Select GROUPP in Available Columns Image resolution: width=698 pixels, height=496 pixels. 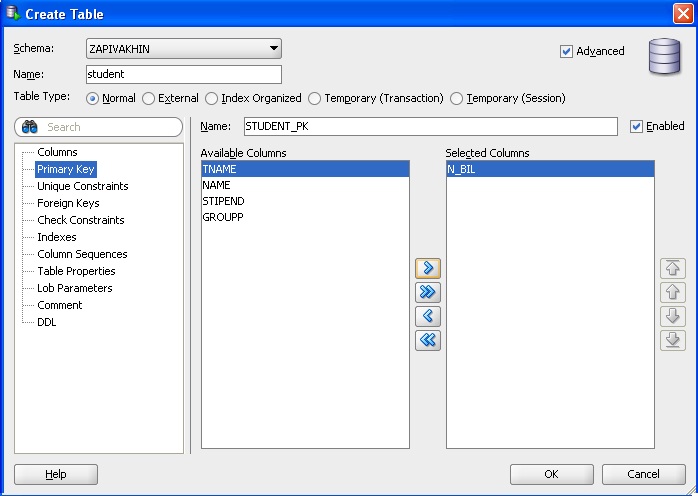click(305, 217)
